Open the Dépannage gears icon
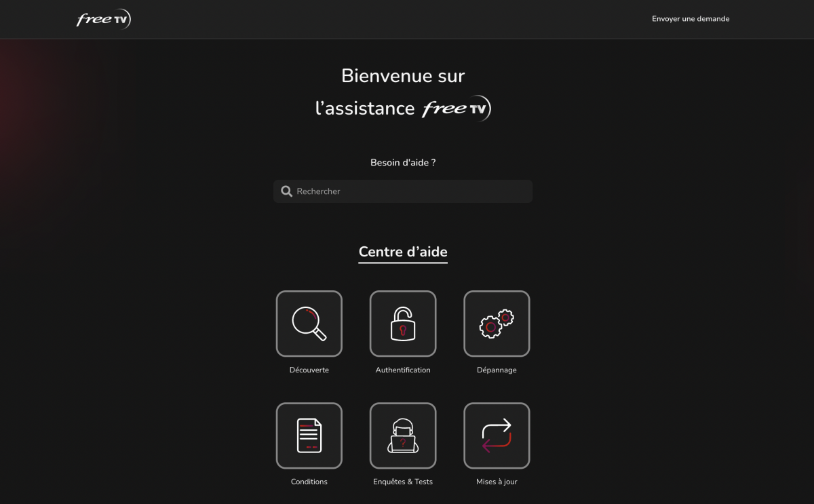This screenshot has height=504, width=814. (x=497, y=324)
